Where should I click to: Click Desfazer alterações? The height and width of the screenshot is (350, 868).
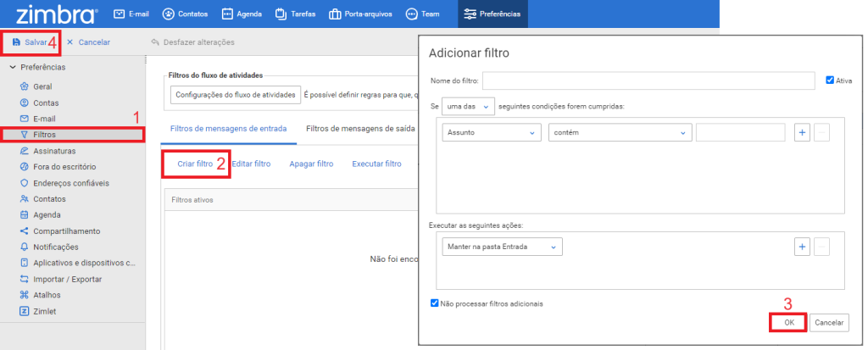pos(192,42)
